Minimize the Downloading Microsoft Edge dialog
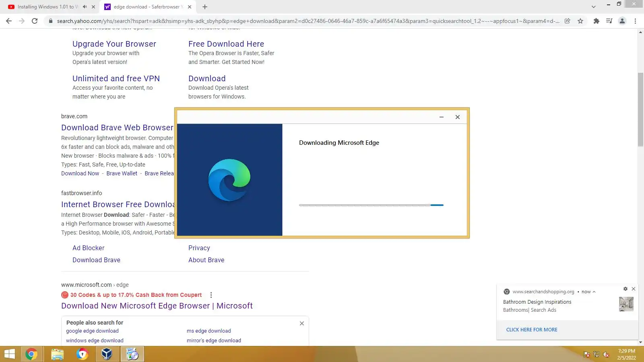Viewport: 644px width, 362px height. [442, 117]
